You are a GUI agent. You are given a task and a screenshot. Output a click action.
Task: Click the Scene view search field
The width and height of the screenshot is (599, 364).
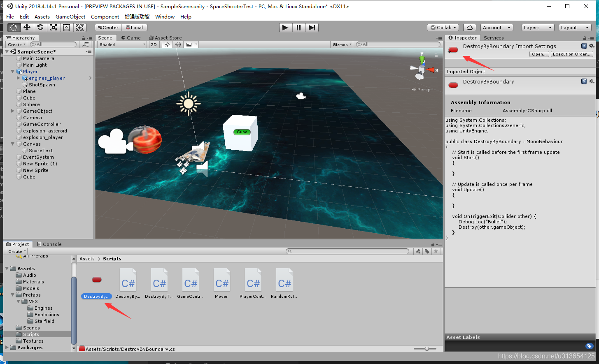(398, 44)
